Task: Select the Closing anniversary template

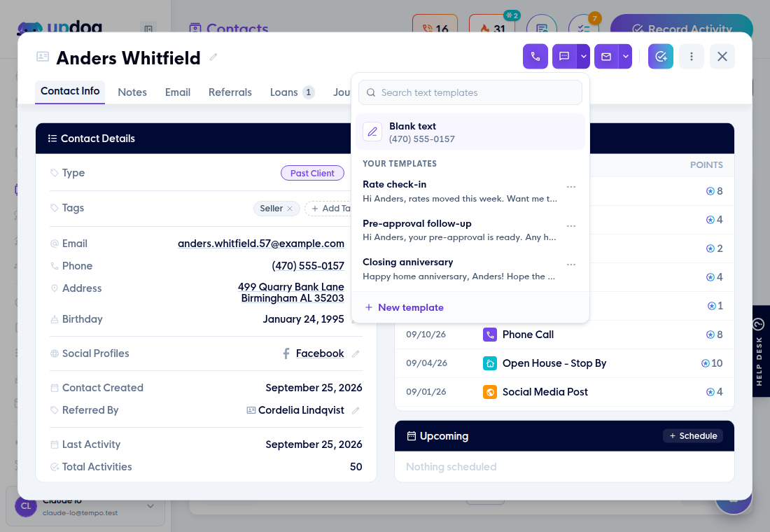Action: tap(460, 269)
